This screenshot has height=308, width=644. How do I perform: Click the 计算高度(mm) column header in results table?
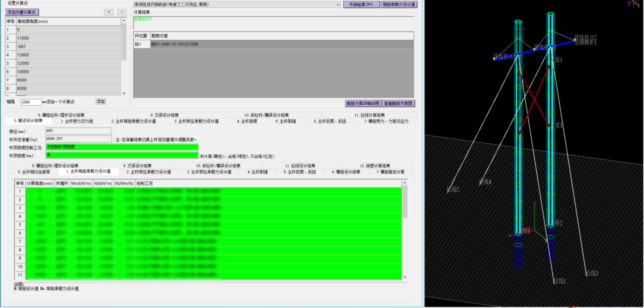click(40, 183)
